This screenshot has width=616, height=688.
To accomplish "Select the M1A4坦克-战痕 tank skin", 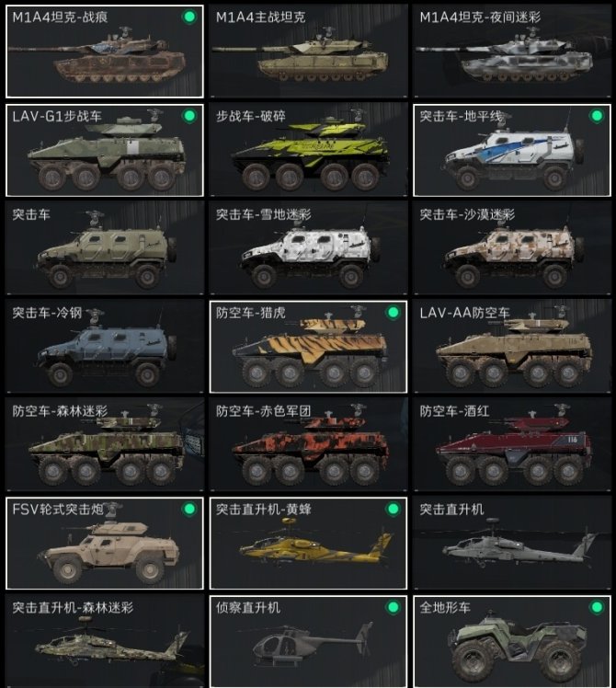I will pos(105,52).
